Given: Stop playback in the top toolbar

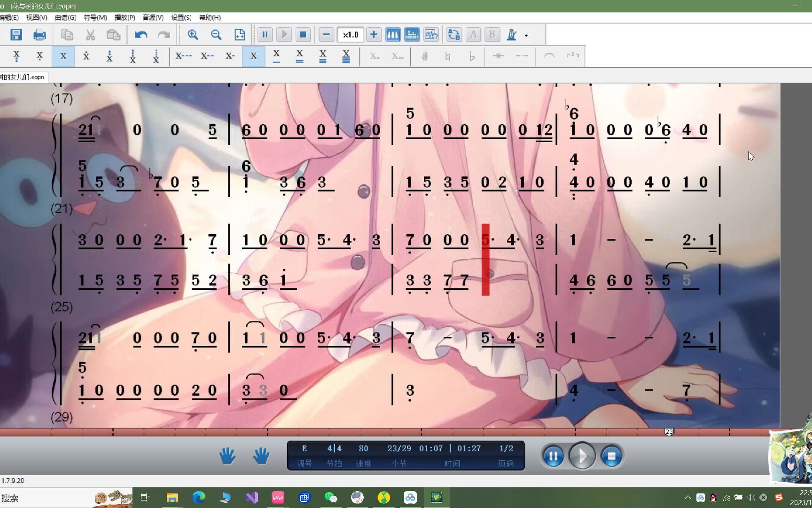Looking at the screenshot, I should pos(303,35).
